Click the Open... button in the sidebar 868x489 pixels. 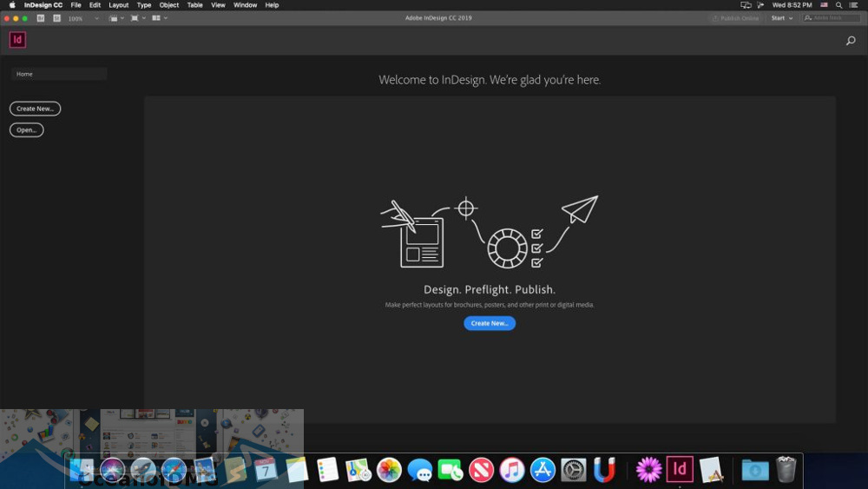(27, 130)
